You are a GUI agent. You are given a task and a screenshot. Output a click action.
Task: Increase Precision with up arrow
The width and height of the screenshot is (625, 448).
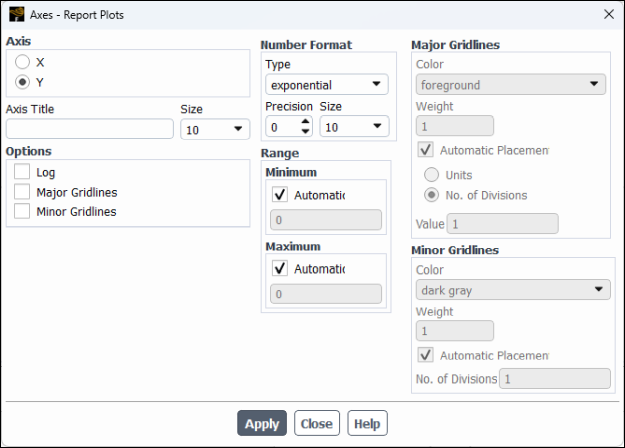305,121
